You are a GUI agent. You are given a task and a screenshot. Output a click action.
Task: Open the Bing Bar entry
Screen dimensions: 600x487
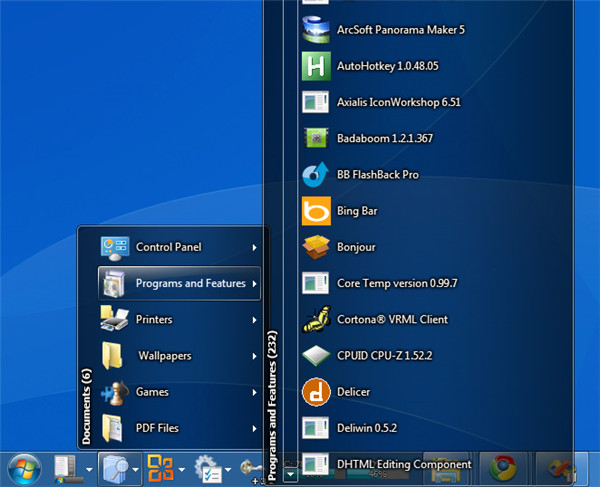356,211
